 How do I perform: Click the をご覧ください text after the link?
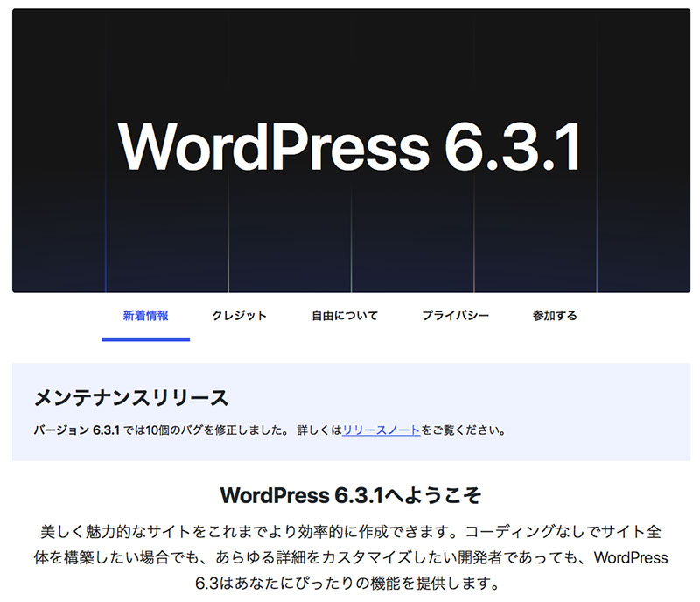click(463, 430)
